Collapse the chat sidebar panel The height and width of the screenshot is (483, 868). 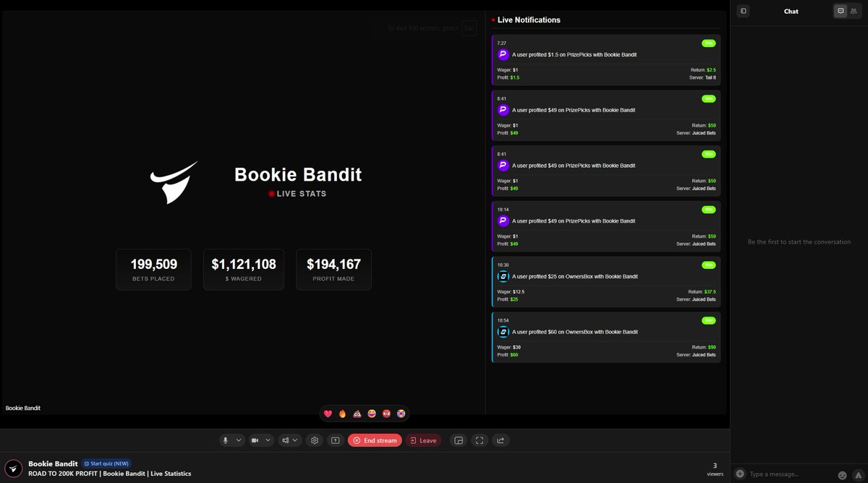click(743, 11)
